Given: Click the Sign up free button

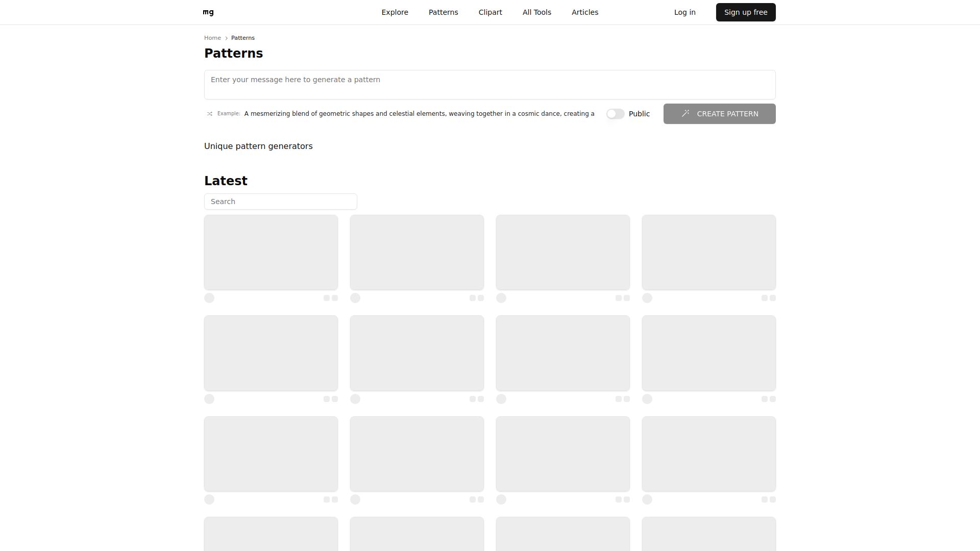Looking at the screenshot, I should click(745, 12).
